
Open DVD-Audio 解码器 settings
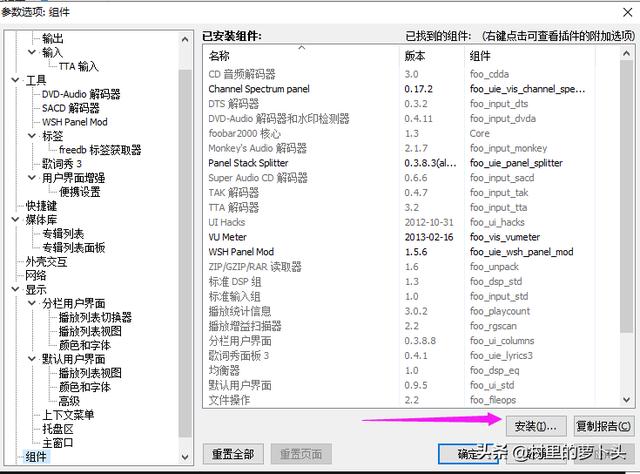coord(81,94)
